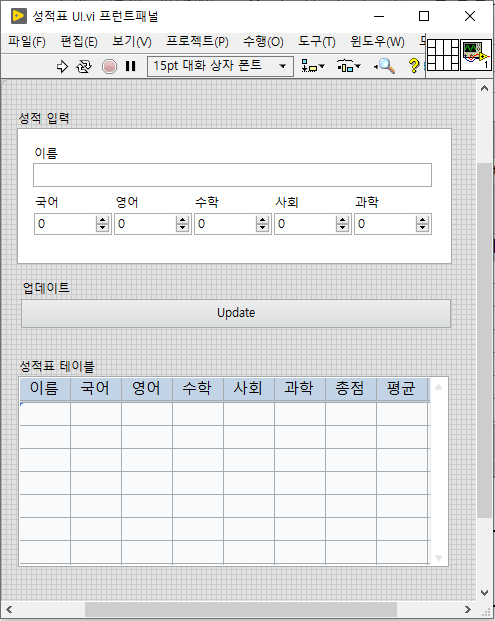The height and width of the screenshot is (621, 495).
Task: Select the 총점 table column header
Action: 351,389
